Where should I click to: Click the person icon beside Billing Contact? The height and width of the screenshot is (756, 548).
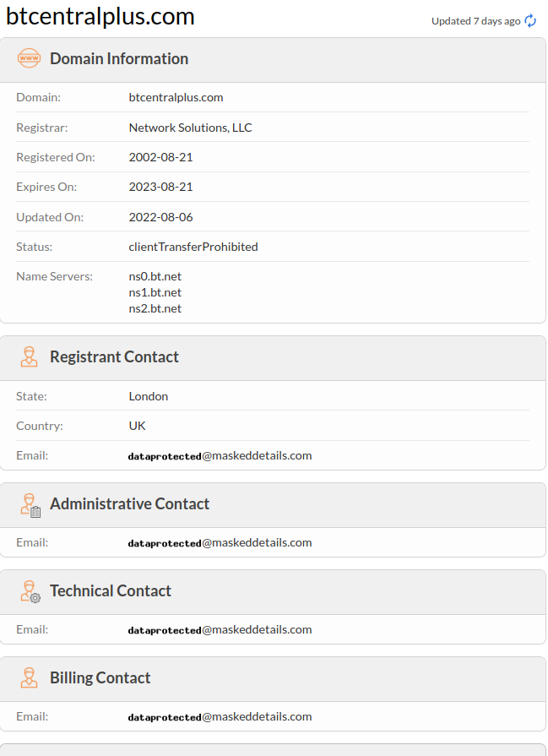(x=29, y=677)
